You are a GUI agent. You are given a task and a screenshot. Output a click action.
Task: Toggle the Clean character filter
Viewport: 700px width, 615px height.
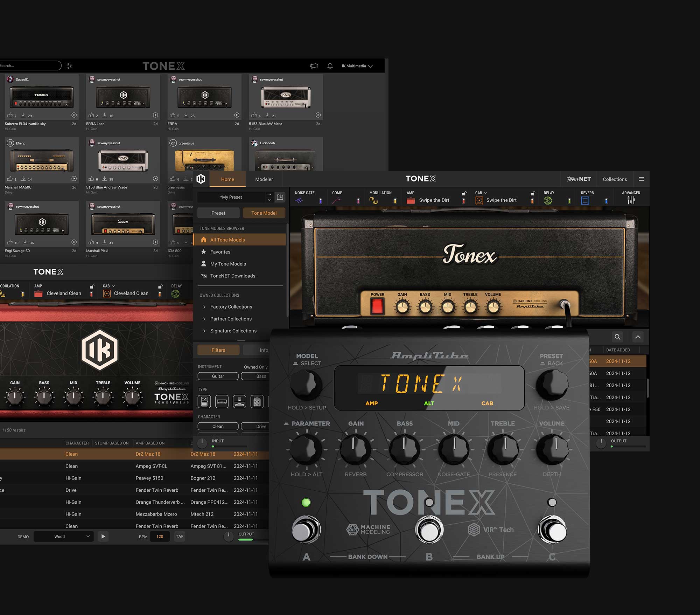click(218, 426)
